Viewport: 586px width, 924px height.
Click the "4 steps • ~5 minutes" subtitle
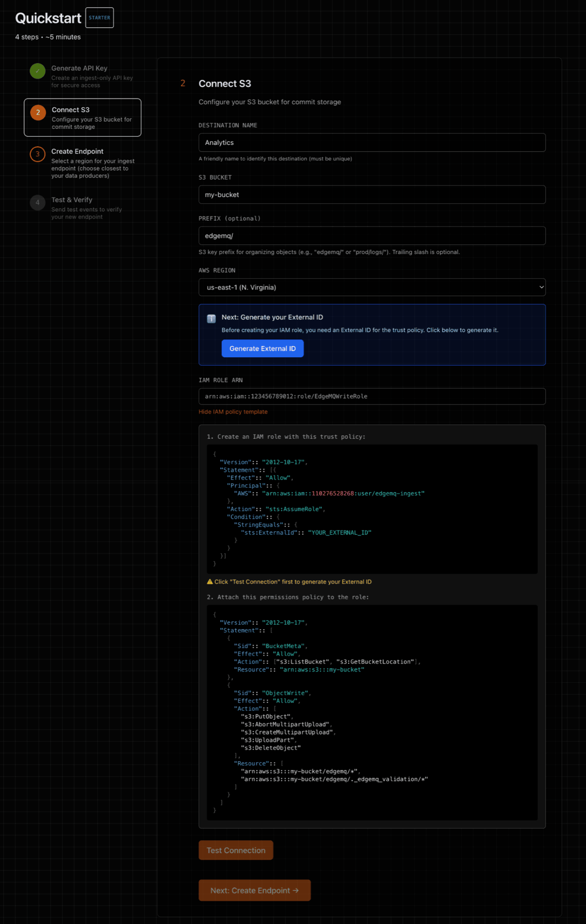tap(48, 37)
